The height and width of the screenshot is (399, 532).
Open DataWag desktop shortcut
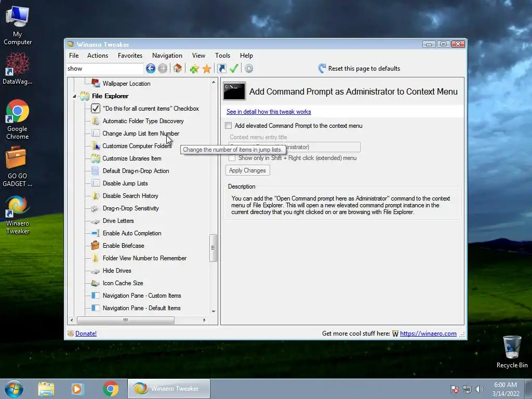pyautogui.click(x=17, y=69)
